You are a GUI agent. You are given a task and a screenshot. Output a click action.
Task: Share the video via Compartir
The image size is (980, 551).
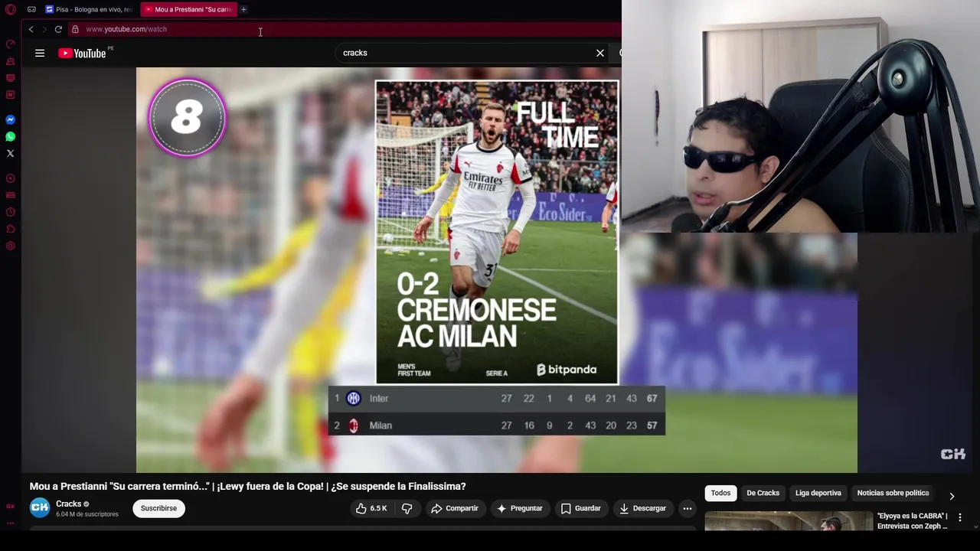click(455, 508)
